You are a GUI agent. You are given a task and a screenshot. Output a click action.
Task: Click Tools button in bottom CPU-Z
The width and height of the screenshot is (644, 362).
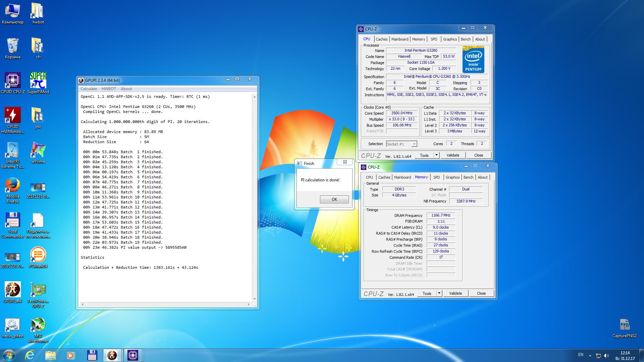tap(427, 293)
